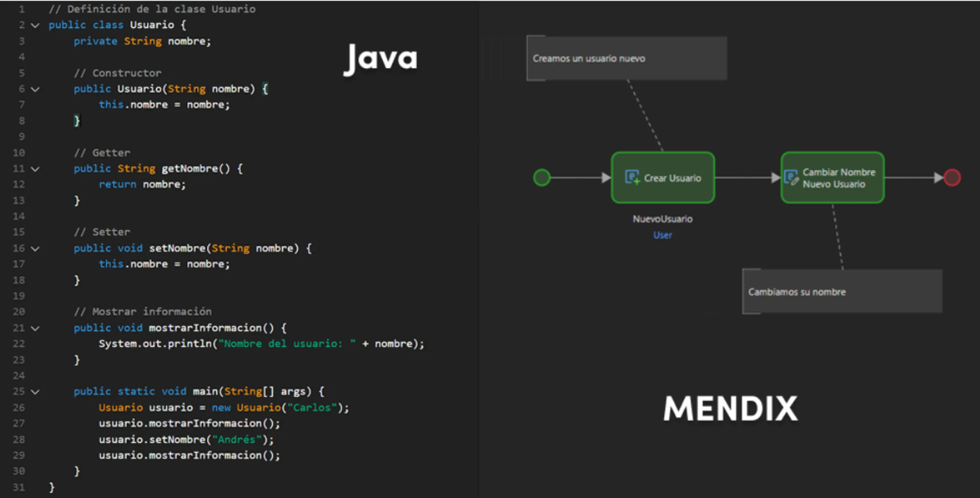The width and height of the screenshot is (980, 498).
Task: Fold the getNombre method on line 11
Action: [x=35, y=169]
